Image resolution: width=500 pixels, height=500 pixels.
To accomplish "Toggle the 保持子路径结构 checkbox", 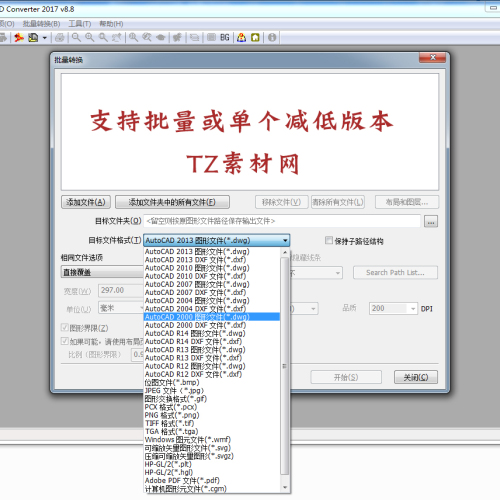I will click(329, 240).
